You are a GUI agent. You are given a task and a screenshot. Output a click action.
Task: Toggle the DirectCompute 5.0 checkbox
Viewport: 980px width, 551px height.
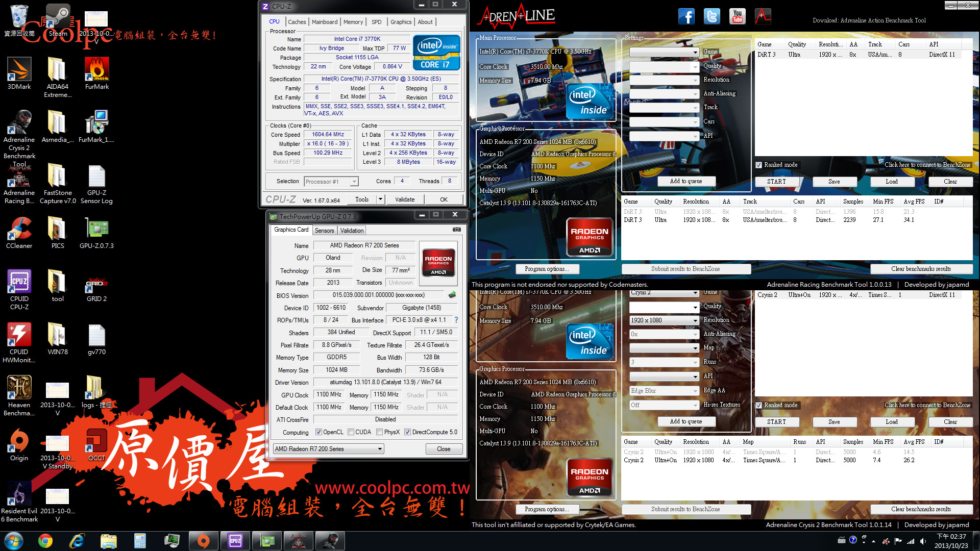coord(407,432)
